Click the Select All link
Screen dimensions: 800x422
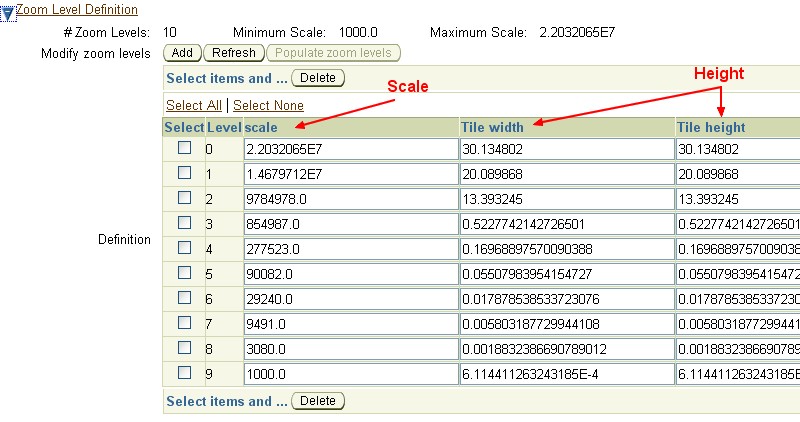pos(194,105)
